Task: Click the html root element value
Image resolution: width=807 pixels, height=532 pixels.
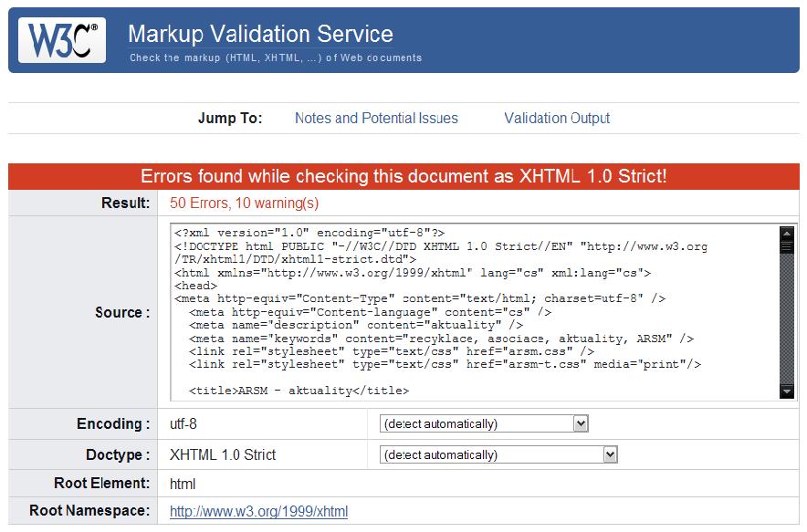Action: (x=183, y=485)
